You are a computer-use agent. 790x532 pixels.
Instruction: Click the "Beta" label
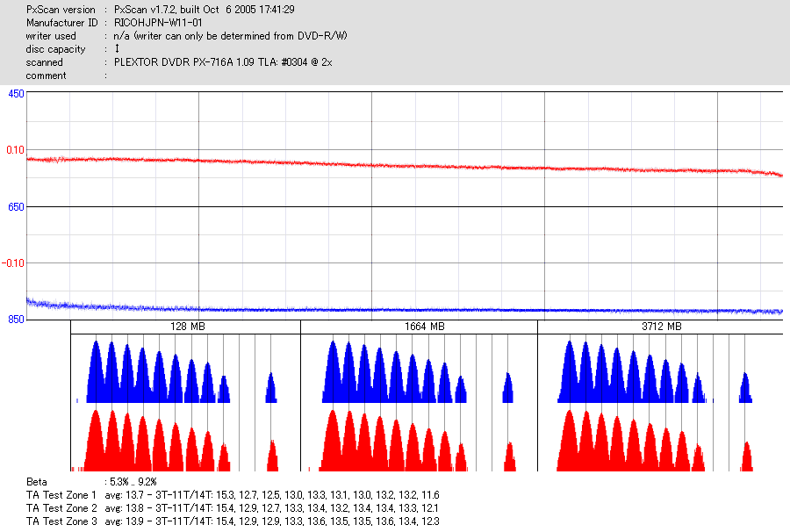[36, 482]
